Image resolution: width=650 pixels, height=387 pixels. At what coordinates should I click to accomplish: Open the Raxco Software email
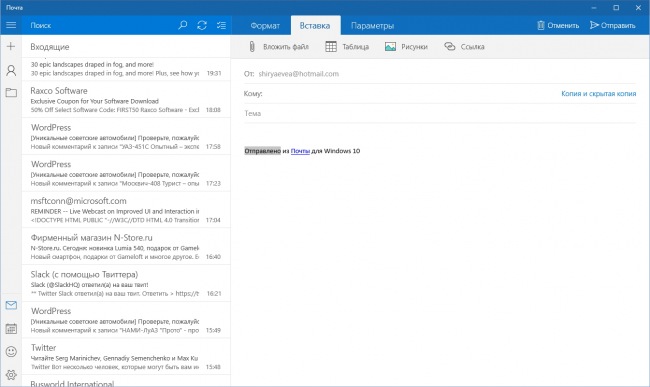point(126,99)
